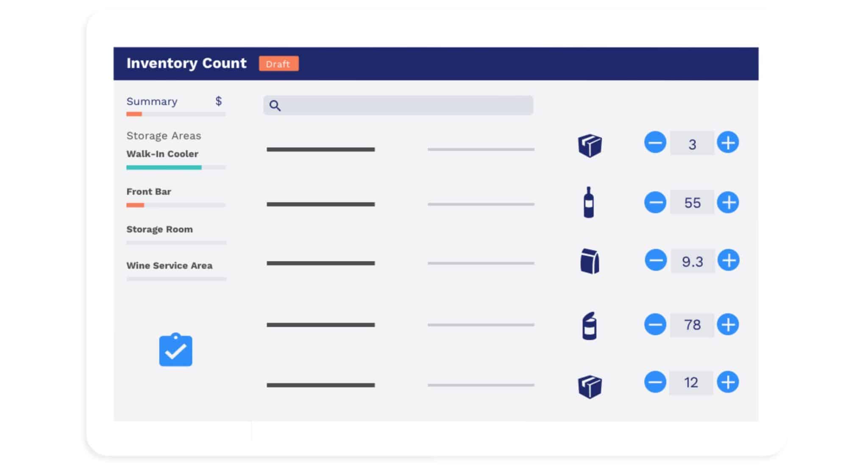Expand the Walk-In Cooler storage area

pyautogui.click(x=164, y=153)
